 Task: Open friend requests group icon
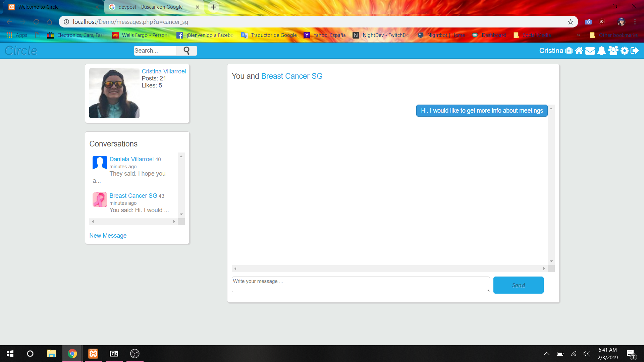tap(613, 51)
